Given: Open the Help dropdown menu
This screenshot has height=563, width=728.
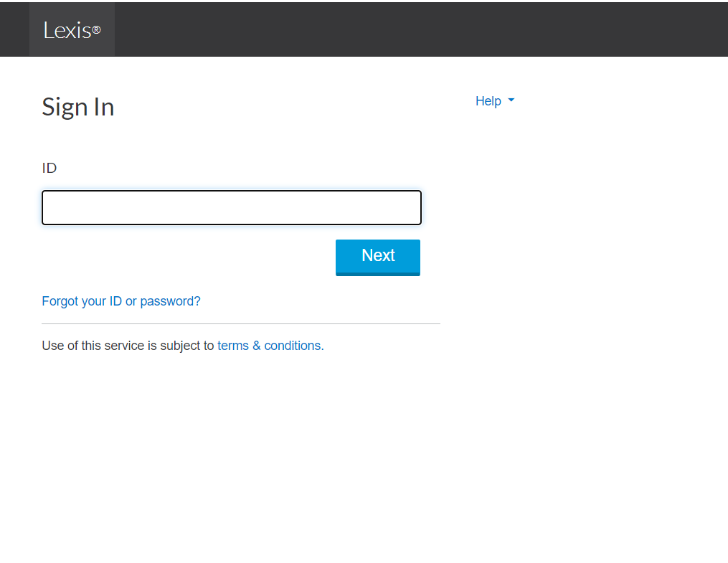Looking at the screenshot, I should [495, 101].
